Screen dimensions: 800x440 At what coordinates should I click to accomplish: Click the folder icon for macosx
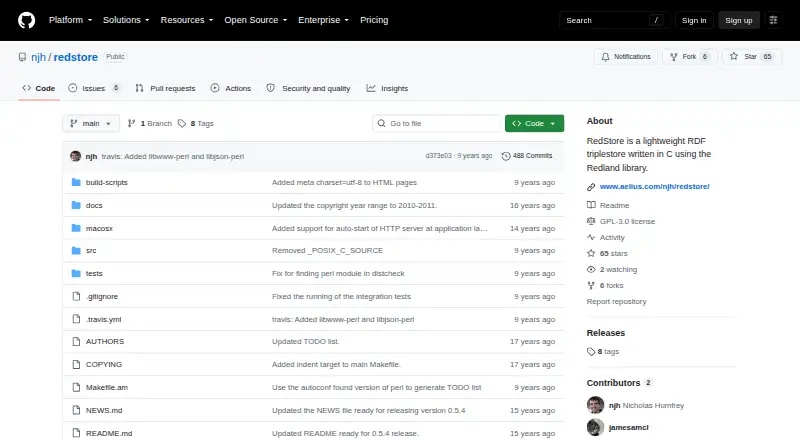pos(76,228)
